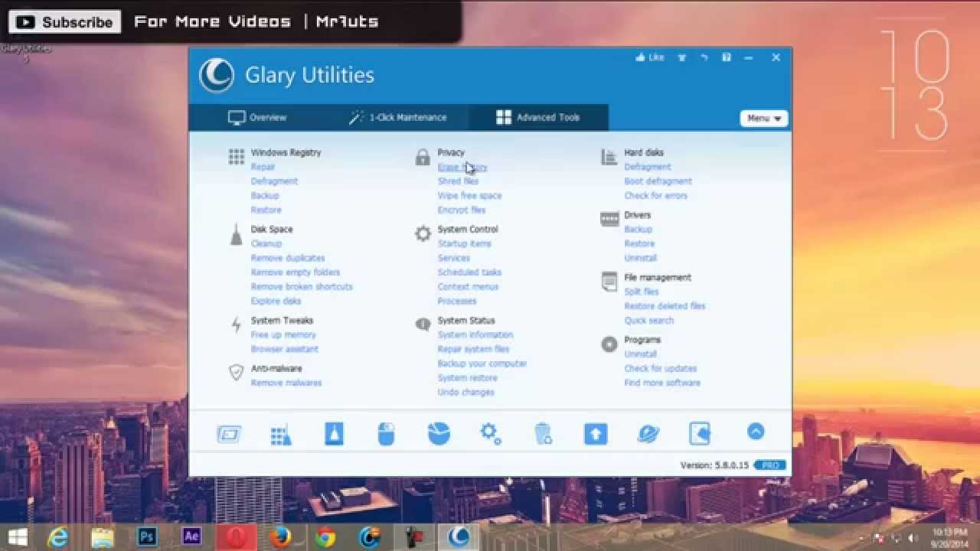Click Restore deleted files link

(x=665, y=306)
